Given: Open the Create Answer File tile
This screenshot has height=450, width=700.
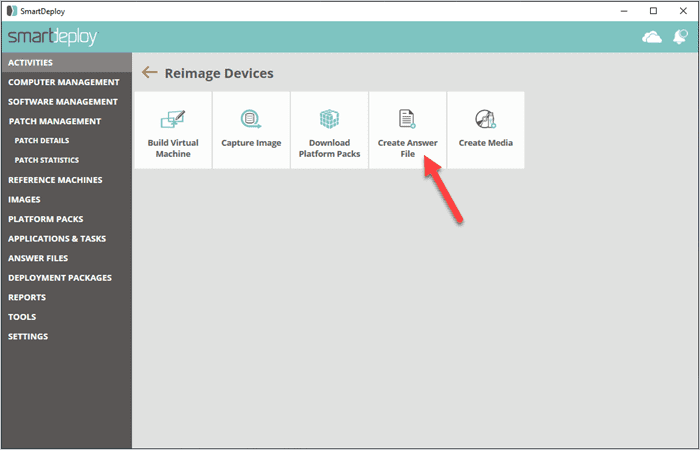Looking at the screenshot, I should pyautogui.click(x=407, y=130).
